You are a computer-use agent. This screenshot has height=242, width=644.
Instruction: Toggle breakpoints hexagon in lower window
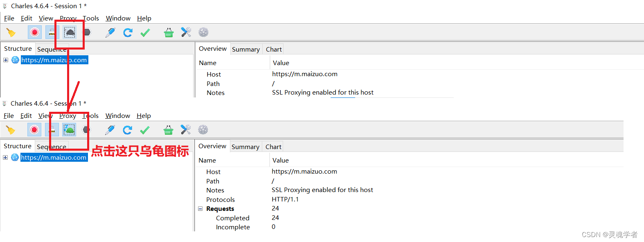86,130
